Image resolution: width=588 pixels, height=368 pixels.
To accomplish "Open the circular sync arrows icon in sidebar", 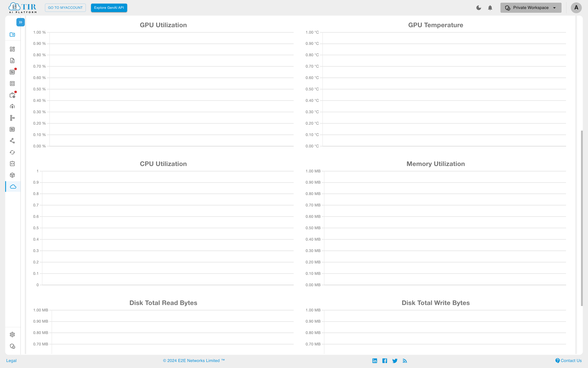I will pyautogui.click(x=12, y=152).
